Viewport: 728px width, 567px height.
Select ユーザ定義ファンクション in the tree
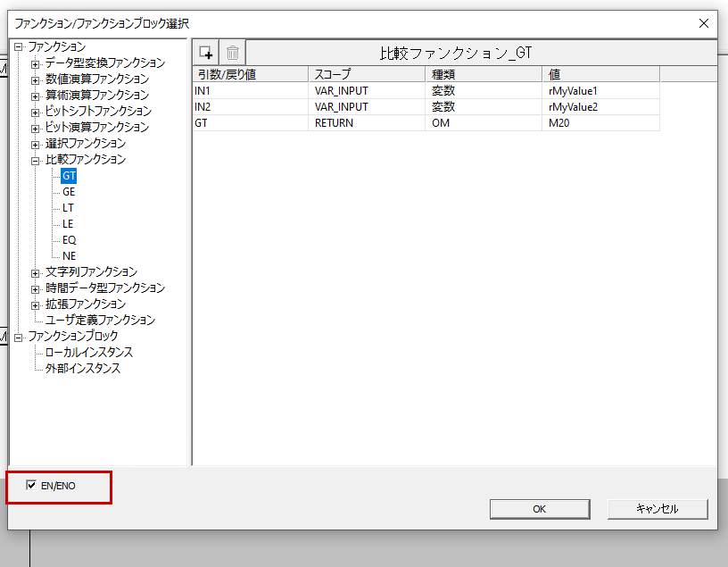pos(100,320)
